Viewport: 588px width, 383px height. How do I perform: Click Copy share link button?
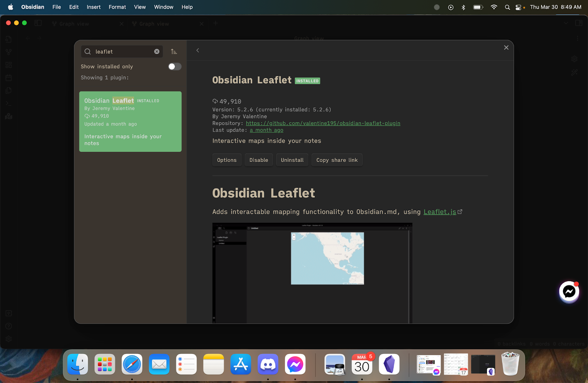[x=337, y=160]
